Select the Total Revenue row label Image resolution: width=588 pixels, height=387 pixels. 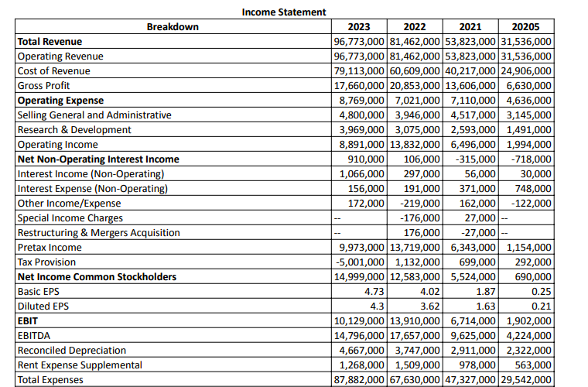[x=50, y=42]
